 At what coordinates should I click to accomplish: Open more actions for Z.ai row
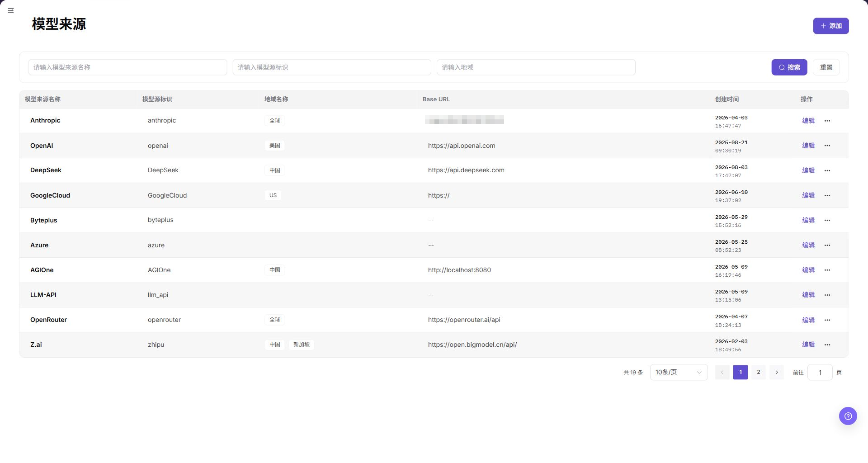point(827,345)
